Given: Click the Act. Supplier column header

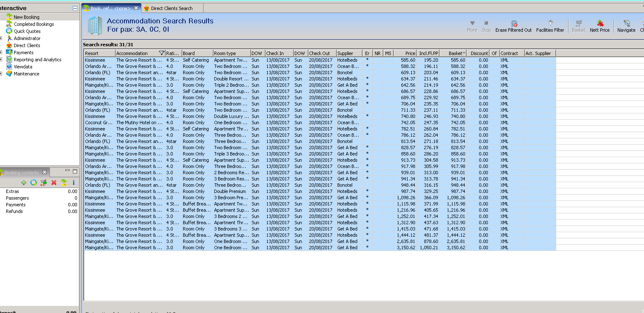Looking at the screenshot, I should (540, 53).
